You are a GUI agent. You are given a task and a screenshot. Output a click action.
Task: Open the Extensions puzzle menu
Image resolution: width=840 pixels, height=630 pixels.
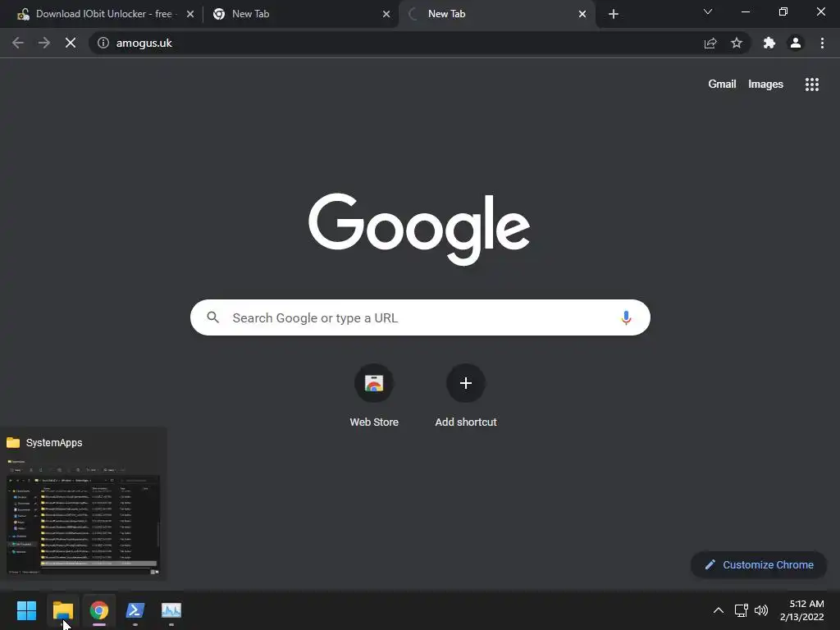click(x=769, y=43)
